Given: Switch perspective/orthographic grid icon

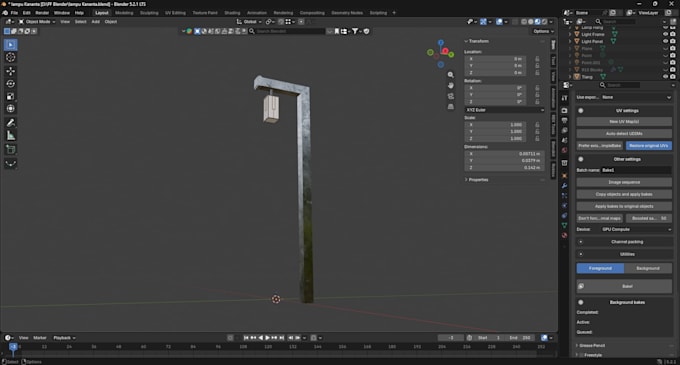Looking at the screenshot, I should [x=451, y=107].
